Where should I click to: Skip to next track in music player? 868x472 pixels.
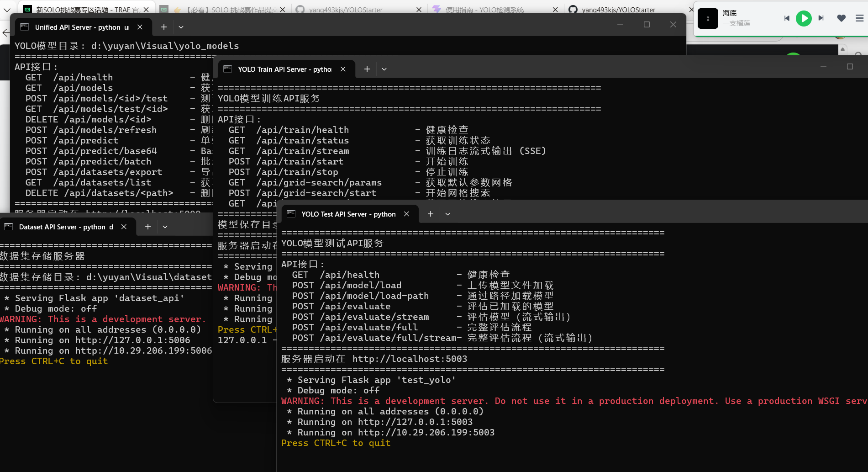coord(821,18)
